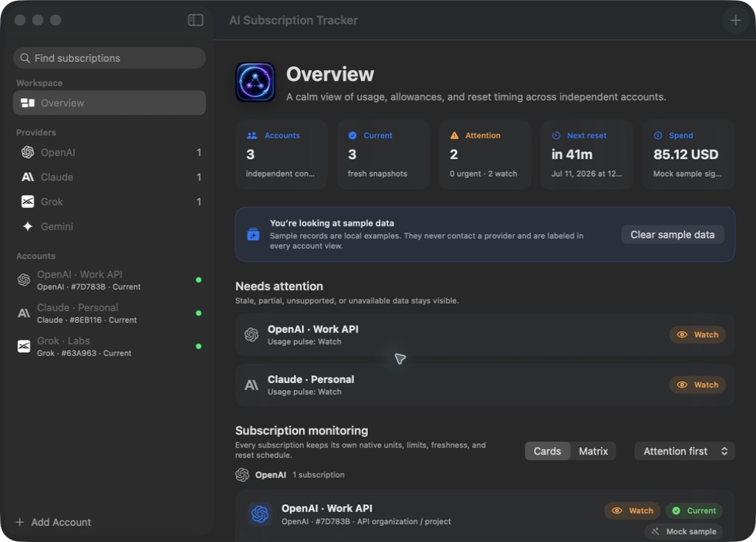Viewport: 756px width, 542px height.
Task: Click the Attention warning triangle icon
Action: click(454, 136)
